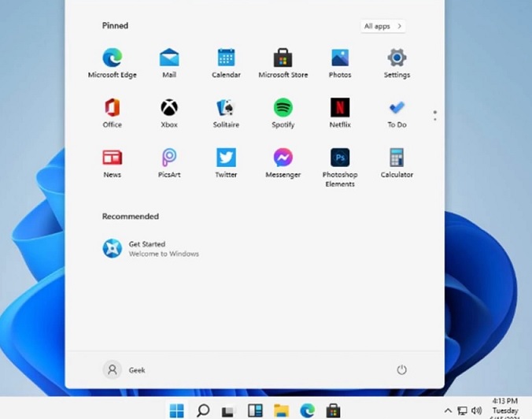Open Spotify
This screenshot has width=532, height=419.
283,113
